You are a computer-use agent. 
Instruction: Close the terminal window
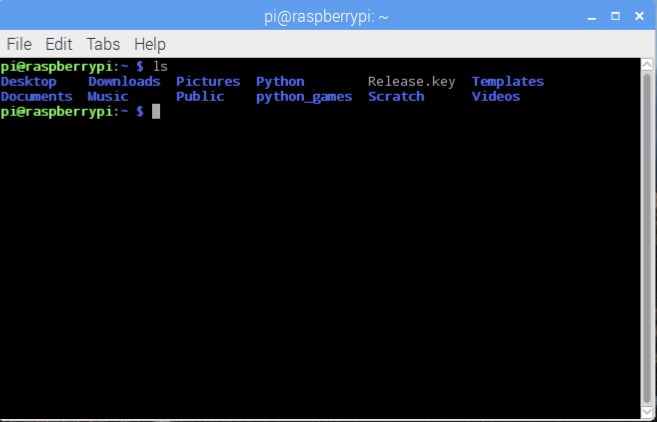tap(639, 16)
